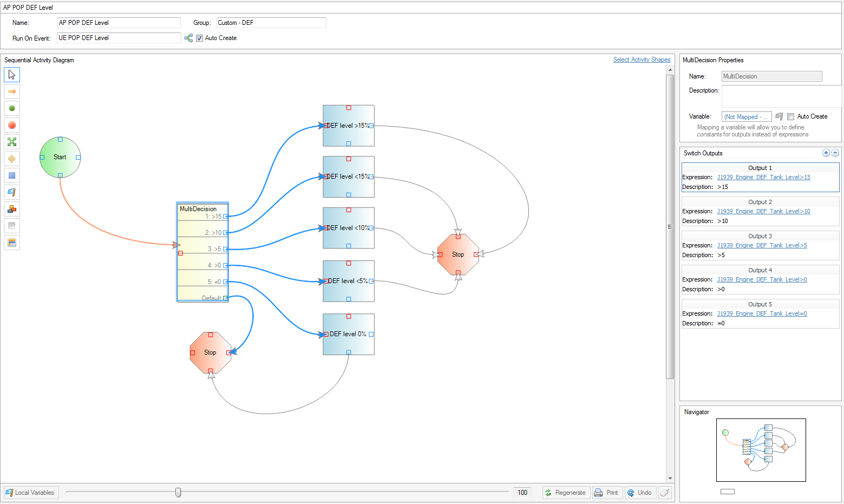This screenshot has height=504, width=844.
Task: Choose the green Start shape tool
Action: 12,108
